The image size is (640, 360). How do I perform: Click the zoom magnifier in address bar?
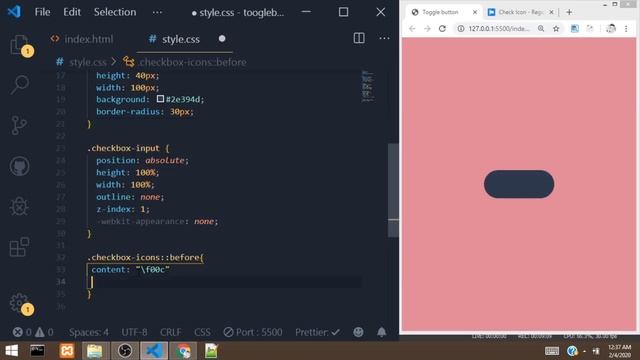tap(541, 29)
